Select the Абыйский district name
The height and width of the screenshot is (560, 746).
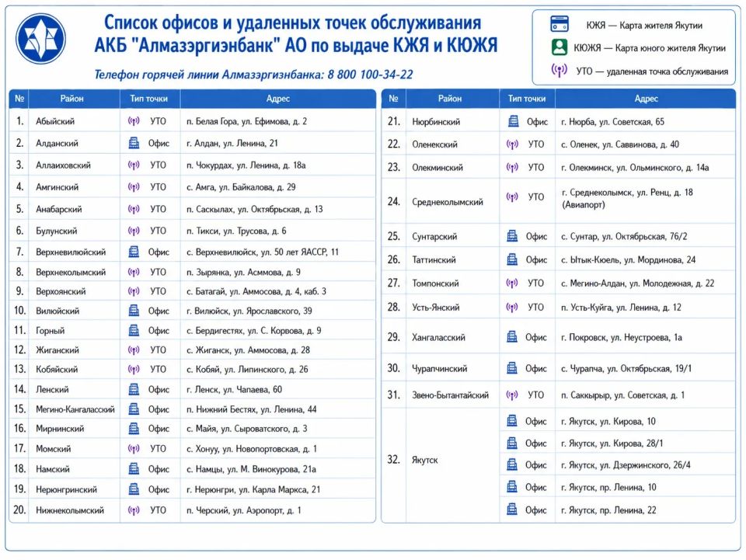coord(55,121)
